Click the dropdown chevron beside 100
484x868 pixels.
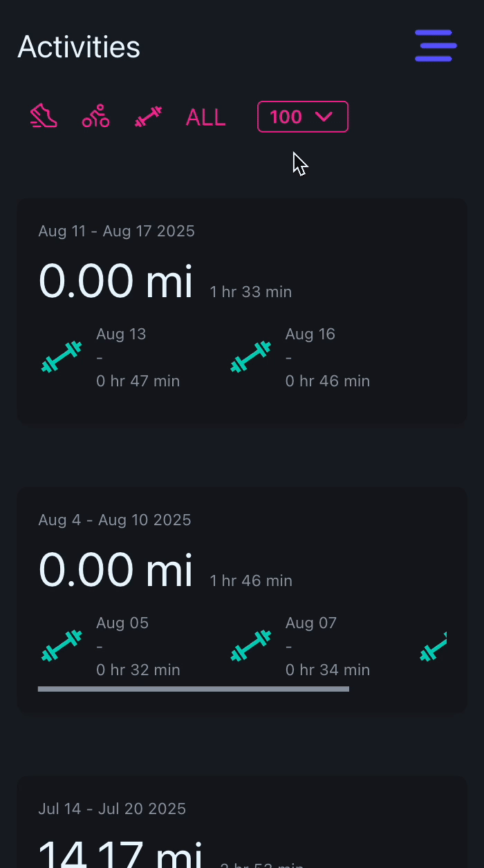point(324,117)
